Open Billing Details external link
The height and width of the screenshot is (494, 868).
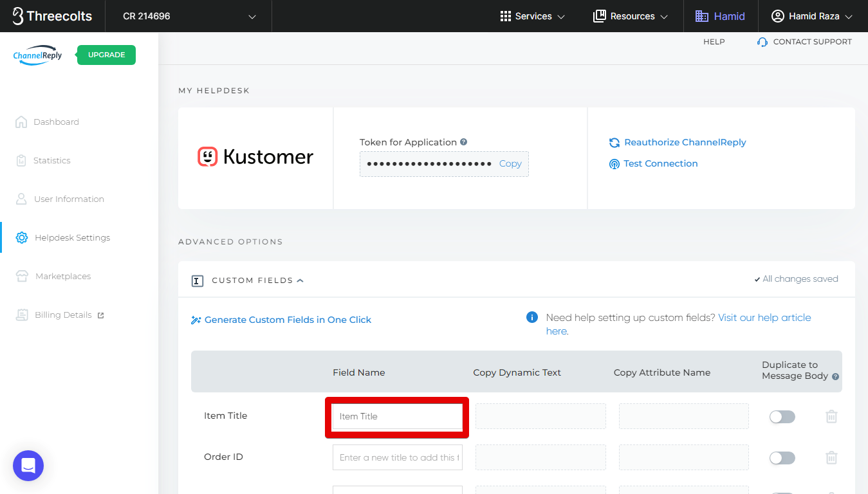[x=63, y=315]
